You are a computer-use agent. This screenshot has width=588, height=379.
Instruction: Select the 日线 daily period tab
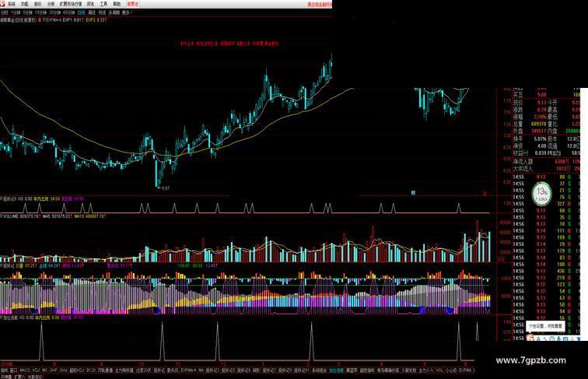tap(81, 12)
